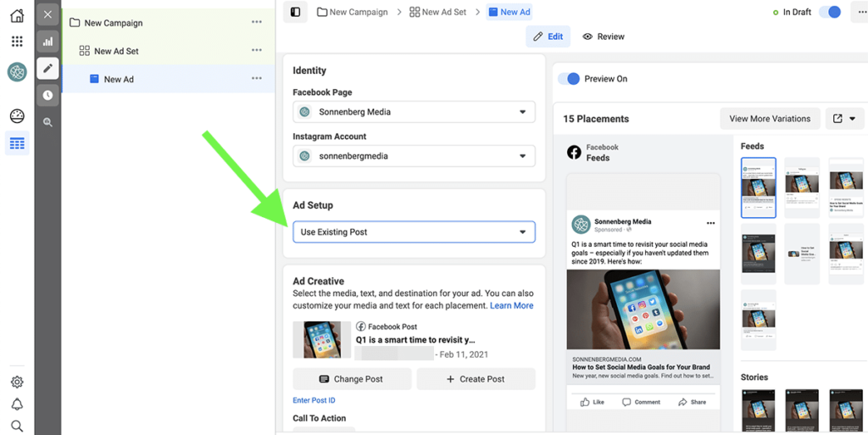Switch to the Review tab
Viewport: 868px width, 435px height.
click(604, 36)
